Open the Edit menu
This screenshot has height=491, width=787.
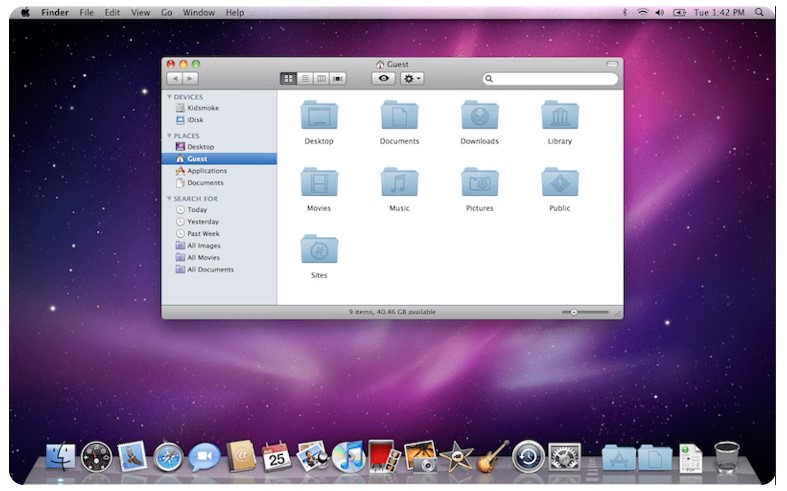(x=112, y=12)
